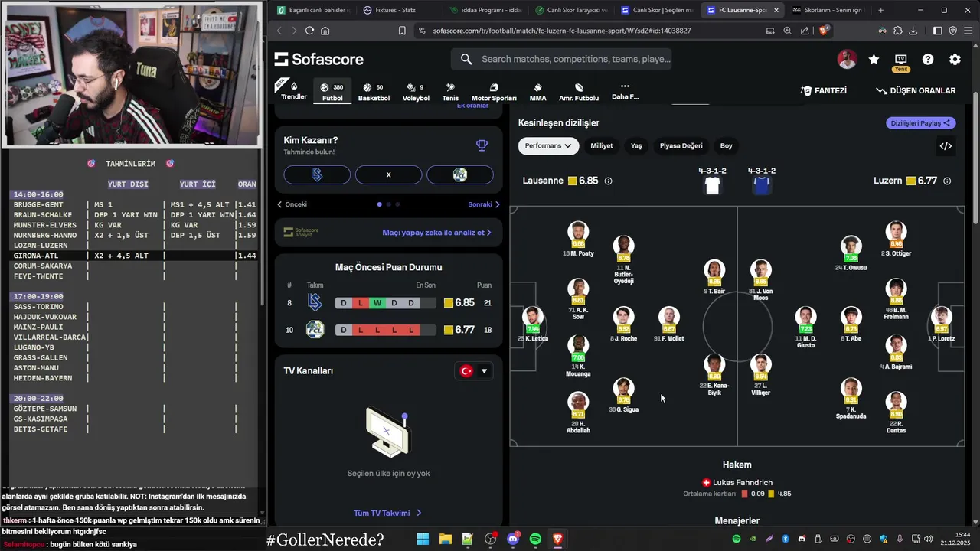Open DÜŞEN ORANLAR page
This screenshot has height=551, width=980.
coord(916,90)
